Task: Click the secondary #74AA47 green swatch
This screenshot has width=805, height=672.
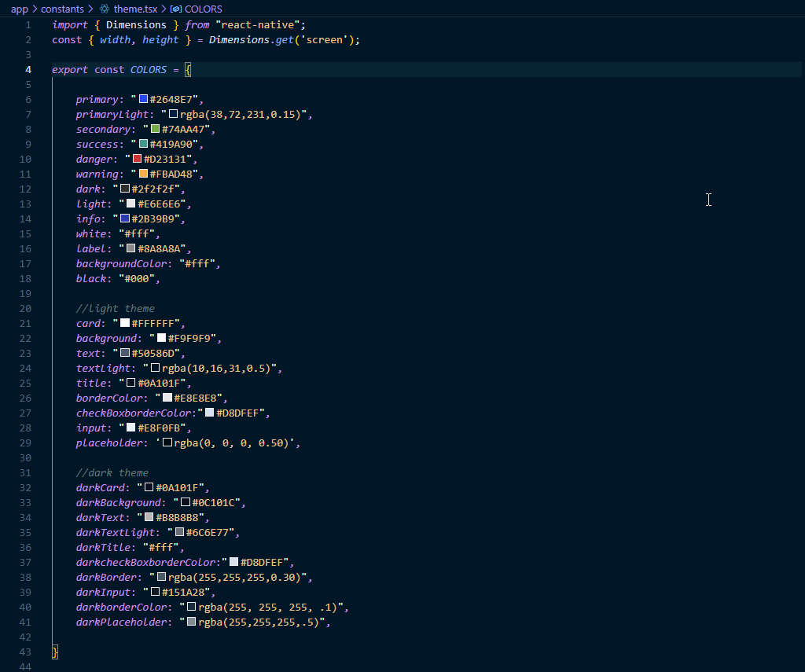Action: [156, 129]
